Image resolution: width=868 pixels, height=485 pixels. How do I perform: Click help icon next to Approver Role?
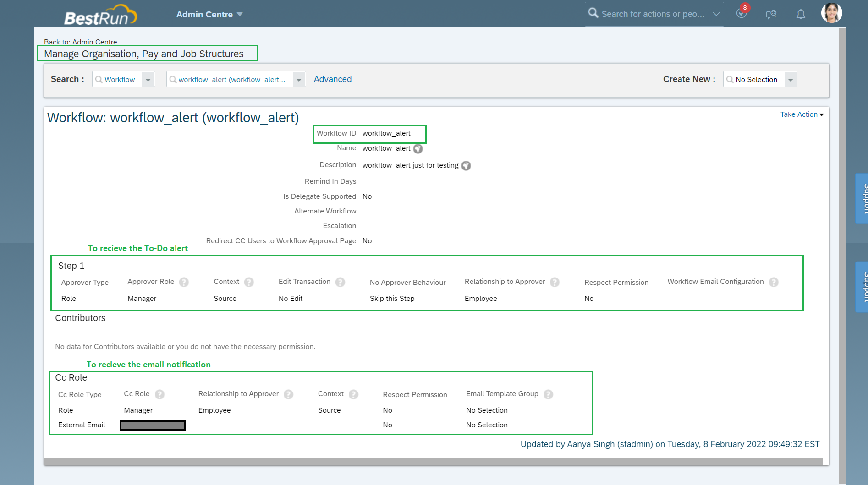(184, 282)
